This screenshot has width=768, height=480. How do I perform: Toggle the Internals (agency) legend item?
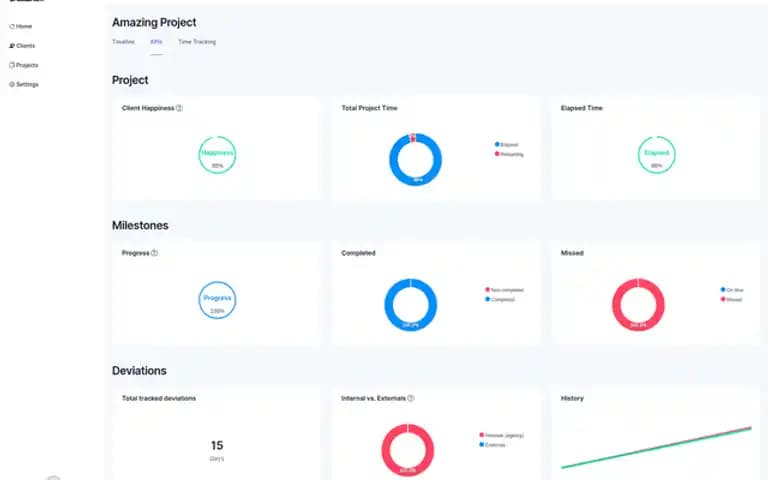(x=502, y=435)
